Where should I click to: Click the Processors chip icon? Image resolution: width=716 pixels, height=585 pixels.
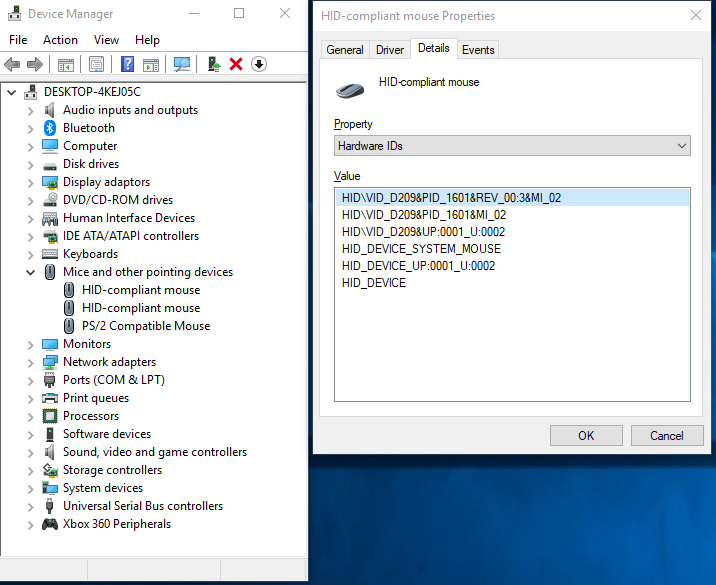[x=50, y=416]
